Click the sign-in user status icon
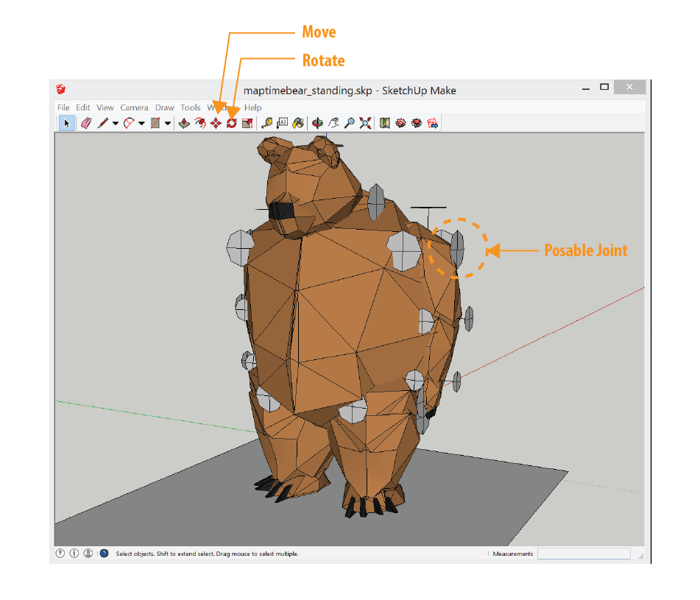Screen dimensions: 700x600 88,554
